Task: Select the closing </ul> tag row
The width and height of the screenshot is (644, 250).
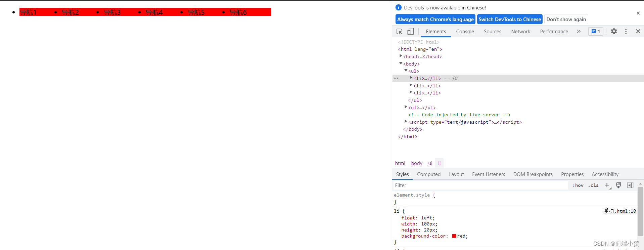Action: pyautogui.click(x=415, y=100)
